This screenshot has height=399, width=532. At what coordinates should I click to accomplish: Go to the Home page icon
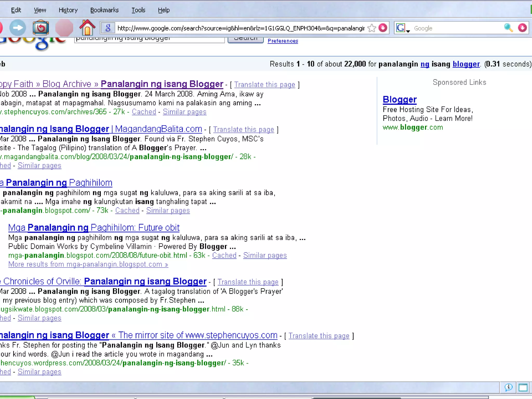pyautogui.click(x=87, y=28)
